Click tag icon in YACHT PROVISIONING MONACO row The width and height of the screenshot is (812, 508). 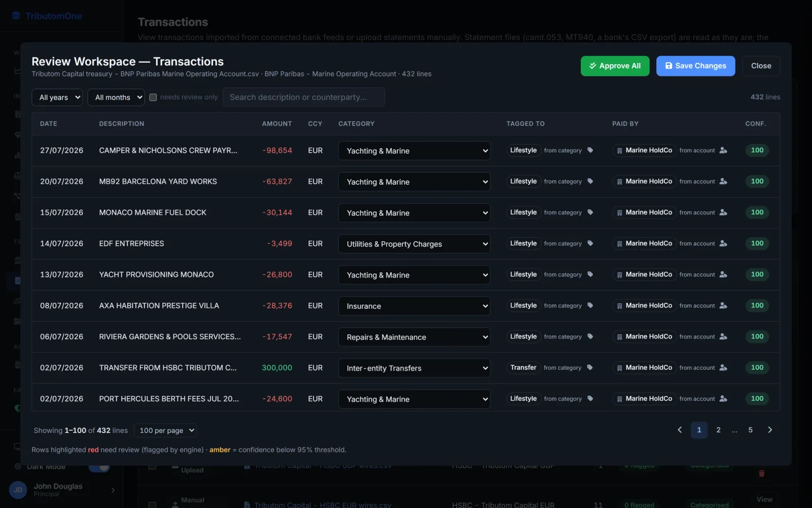point(590,274)
